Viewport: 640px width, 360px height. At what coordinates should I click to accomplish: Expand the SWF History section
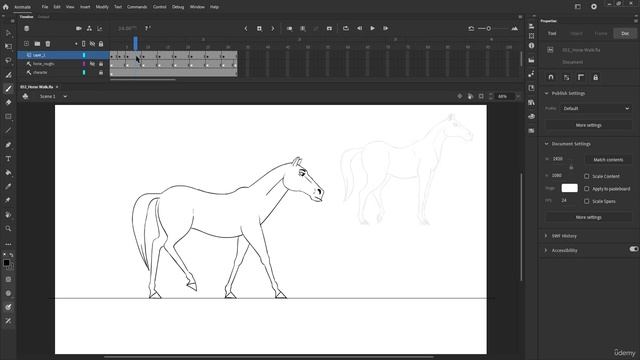(x=546, y=236)
